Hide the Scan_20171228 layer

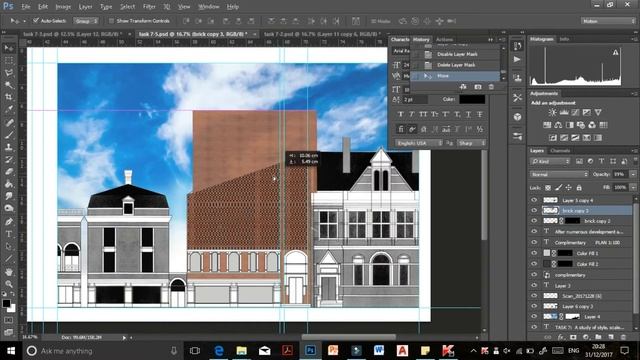534,296
